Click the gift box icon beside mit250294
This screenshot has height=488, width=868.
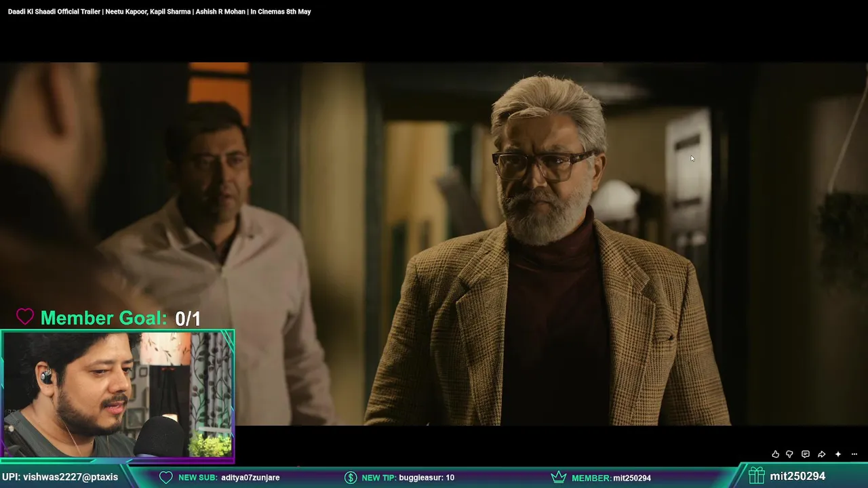tap(756, 476)
